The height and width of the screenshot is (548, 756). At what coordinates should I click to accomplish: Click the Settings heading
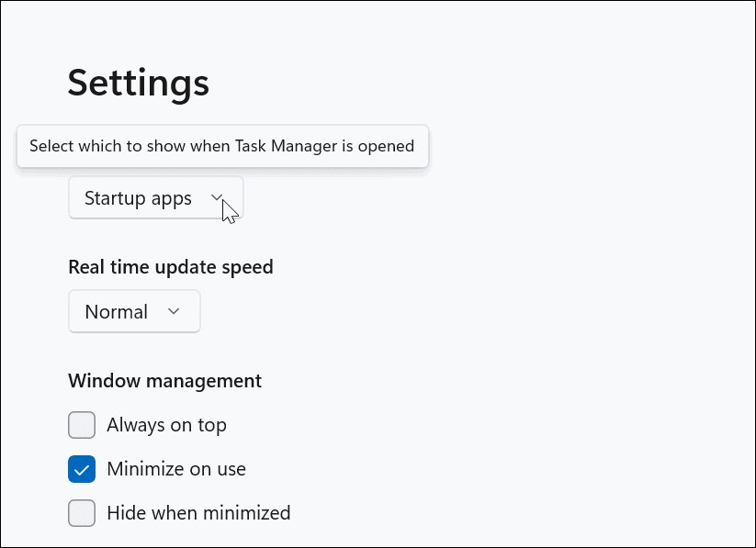click(x=138, y=83)
